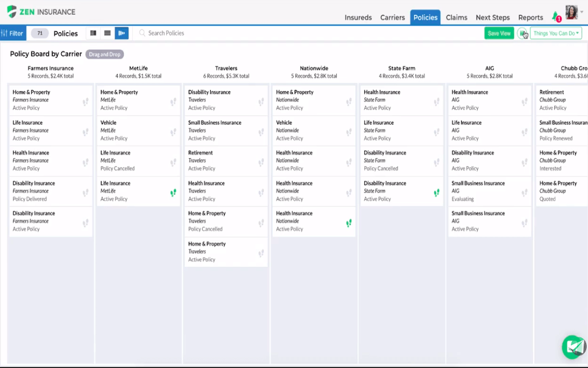
Task: Open the Next Steps tab
Action: point(492,17)
